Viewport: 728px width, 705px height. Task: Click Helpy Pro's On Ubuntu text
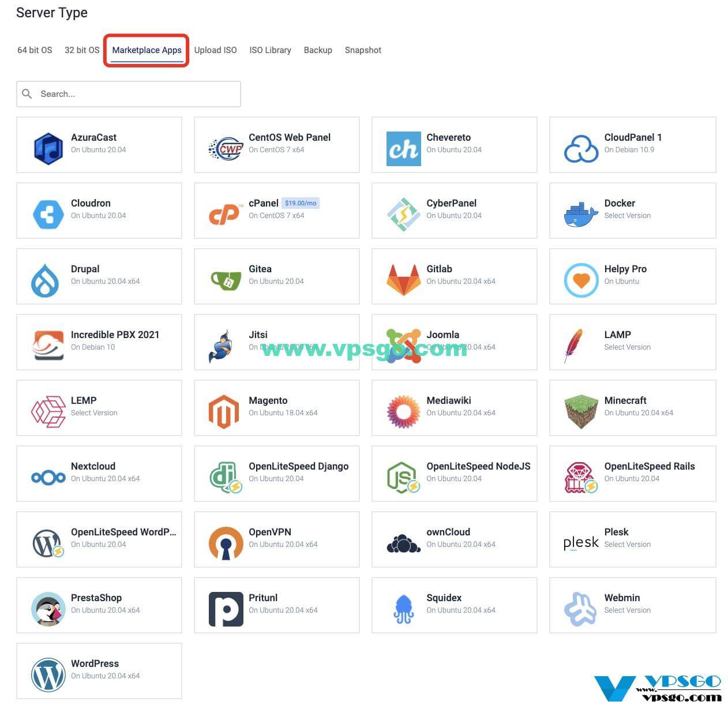coord(621,281)
